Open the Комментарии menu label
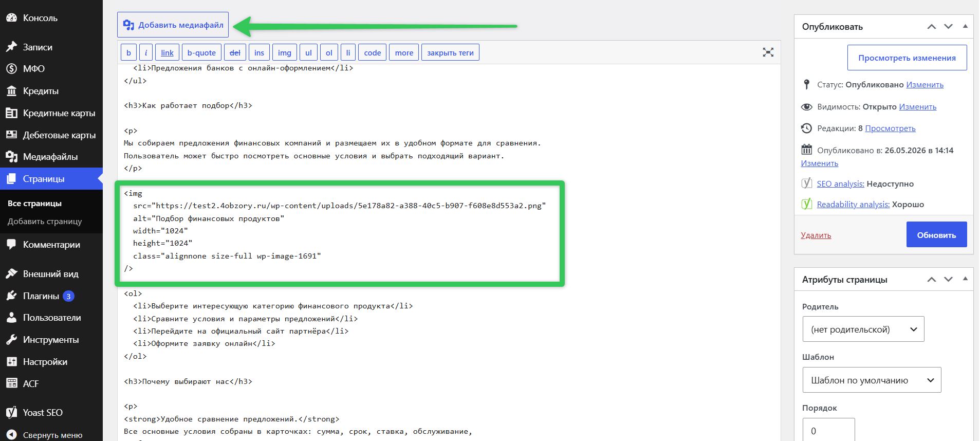This screenshot has height=441, width=980. point(51,245)
